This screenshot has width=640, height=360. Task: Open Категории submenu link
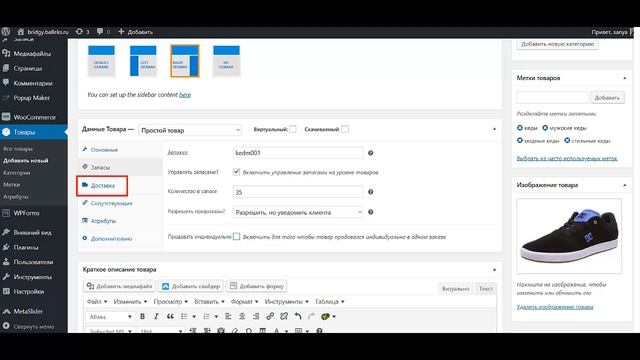pyautogui.click(x=17, y=173)
